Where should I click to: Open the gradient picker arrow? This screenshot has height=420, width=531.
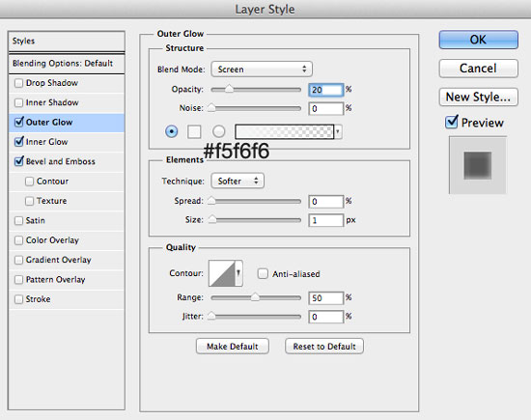[338, 131]
